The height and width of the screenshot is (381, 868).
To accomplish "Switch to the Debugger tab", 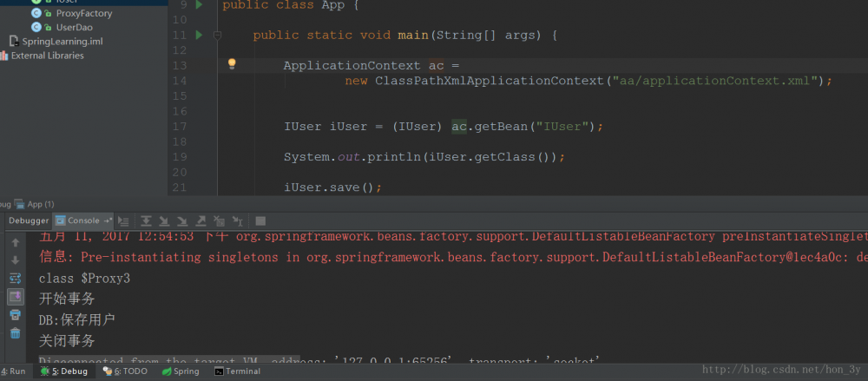I will tap(29, 220).
